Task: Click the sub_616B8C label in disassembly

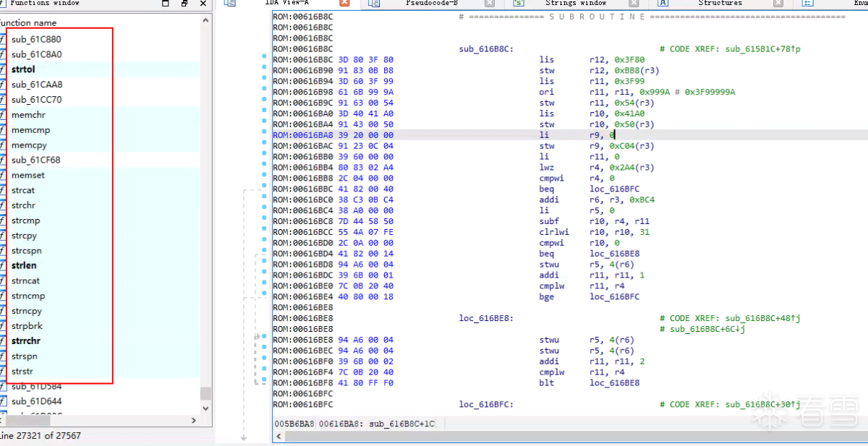Action: coord(486,49)
